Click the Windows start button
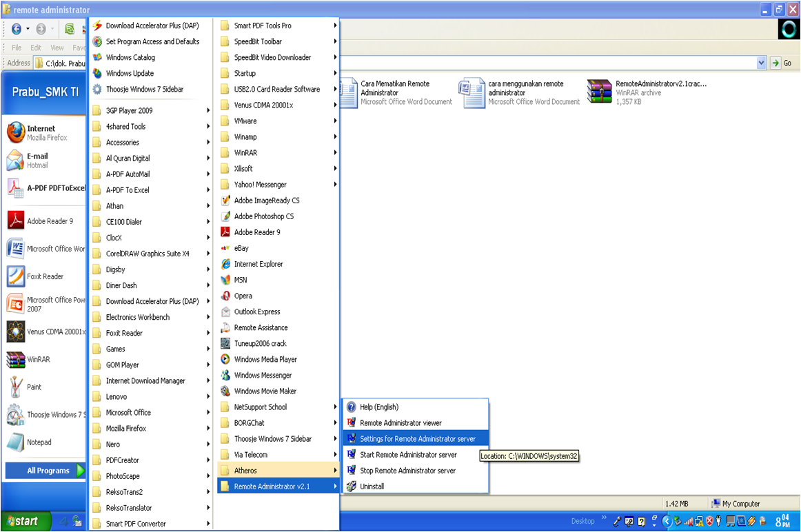The image size is (801, 532). click(26, 521)
